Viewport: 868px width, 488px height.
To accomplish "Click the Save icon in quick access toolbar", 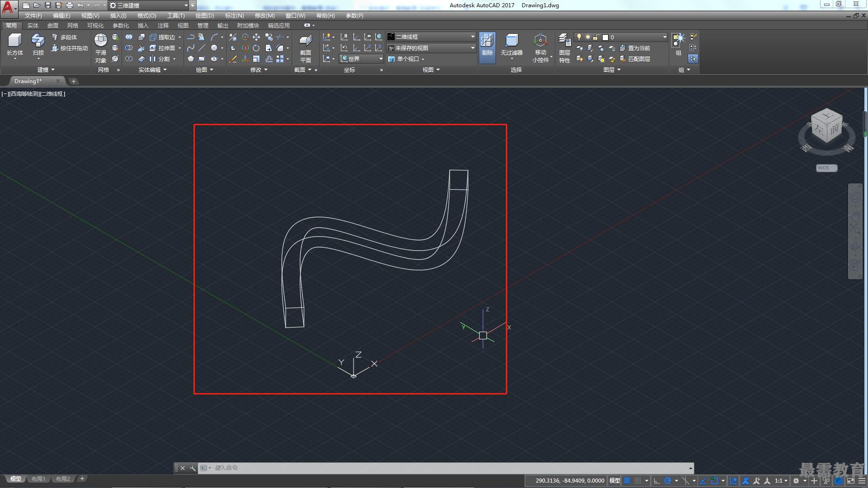I will pos(48,5).
